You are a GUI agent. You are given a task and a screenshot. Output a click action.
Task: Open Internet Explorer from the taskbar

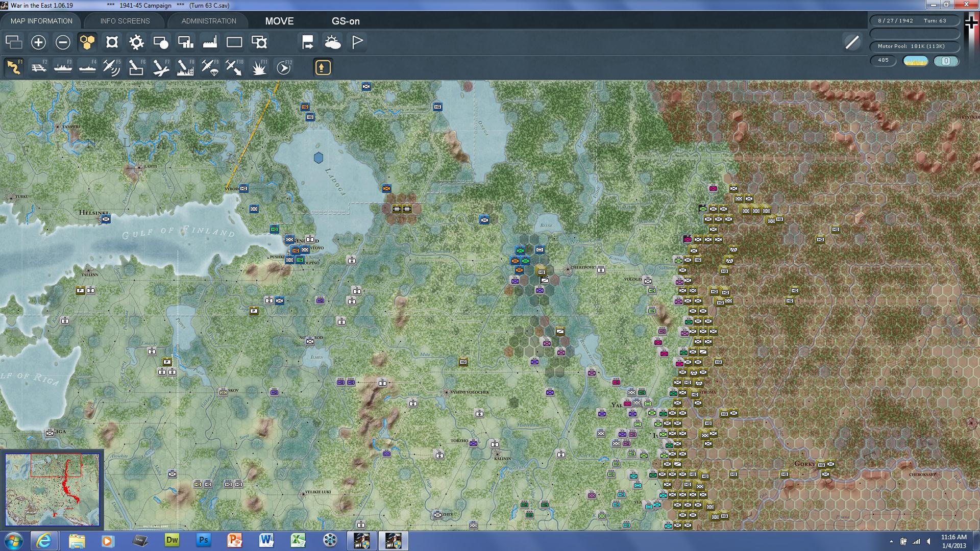click(x=44, y=540)
